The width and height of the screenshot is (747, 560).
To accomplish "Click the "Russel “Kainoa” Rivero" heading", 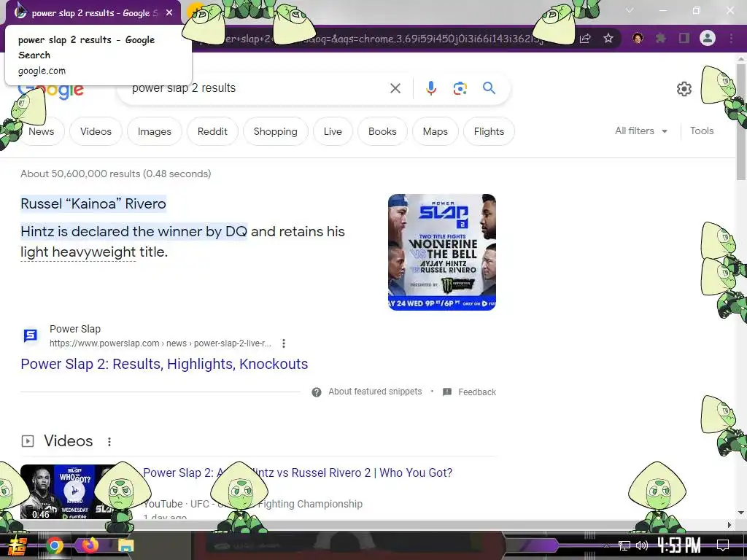I will click(x=93, y=204).
